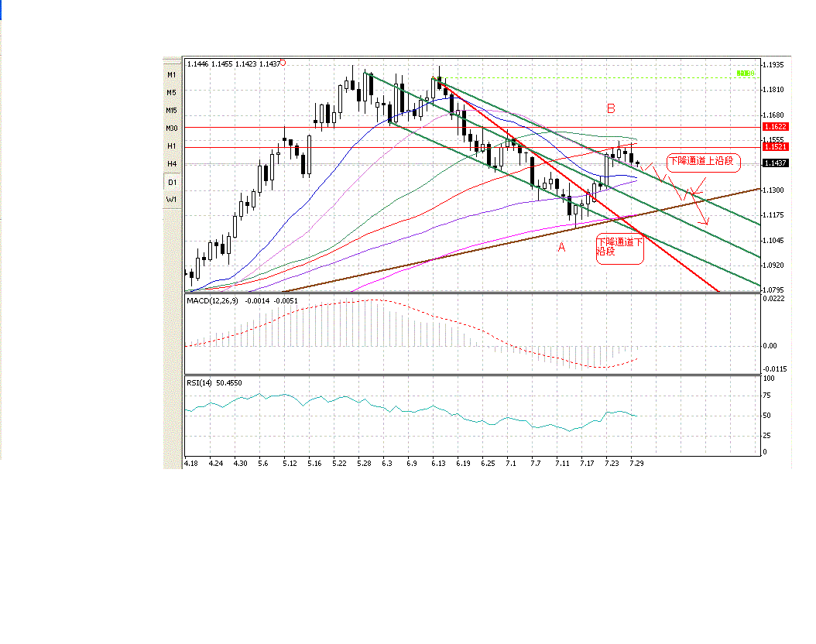Image resolution: width=816 pixels, height=644 pixels.
Task: Click the 1.1045 price axis value
Action: tap(773, 240)
